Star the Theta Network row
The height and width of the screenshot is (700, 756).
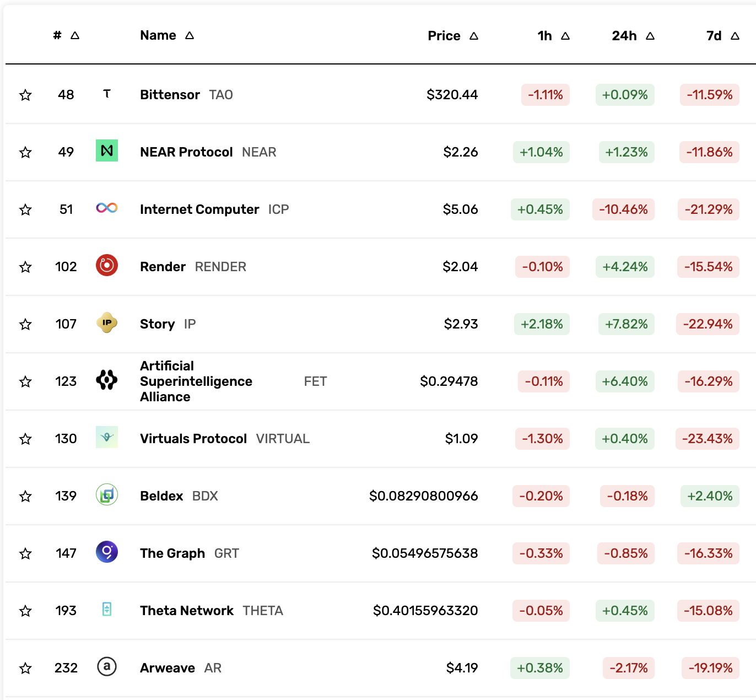[25, 610]
